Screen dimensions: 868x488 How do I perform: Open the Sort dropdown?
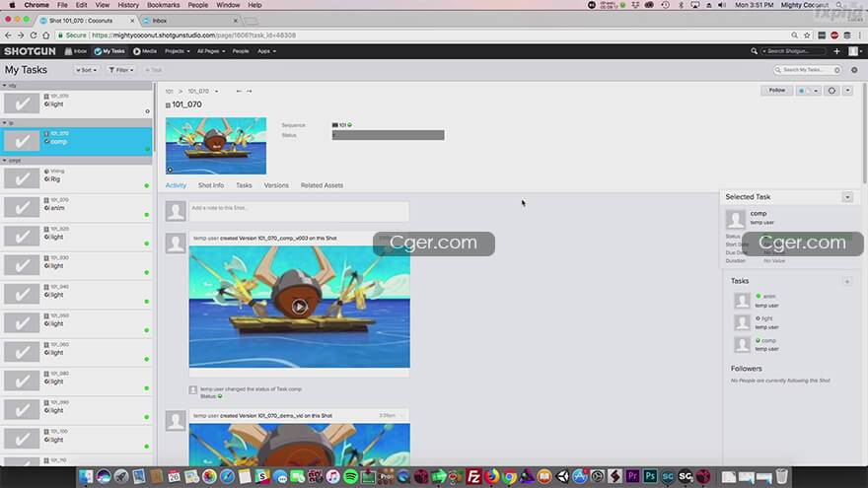87,70
